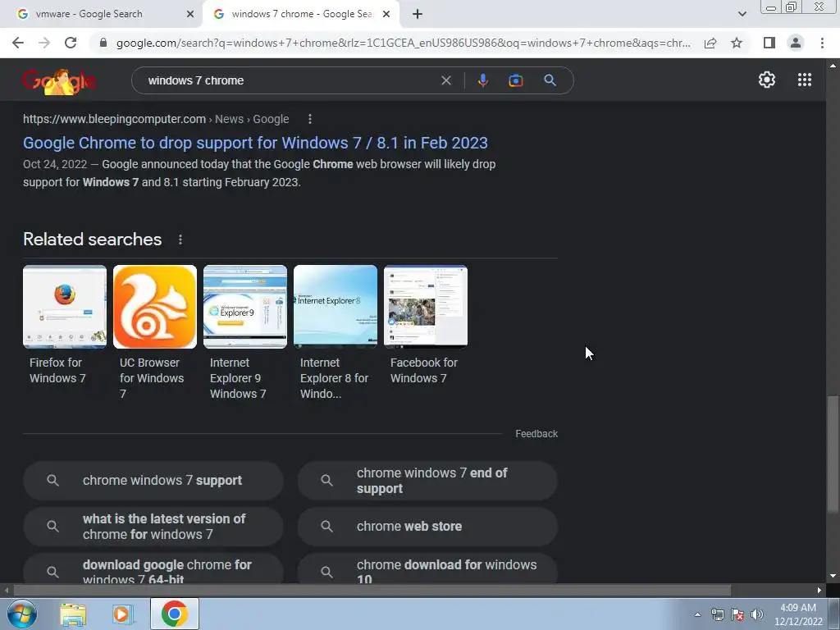Open a new browser tab

[418, 14]
